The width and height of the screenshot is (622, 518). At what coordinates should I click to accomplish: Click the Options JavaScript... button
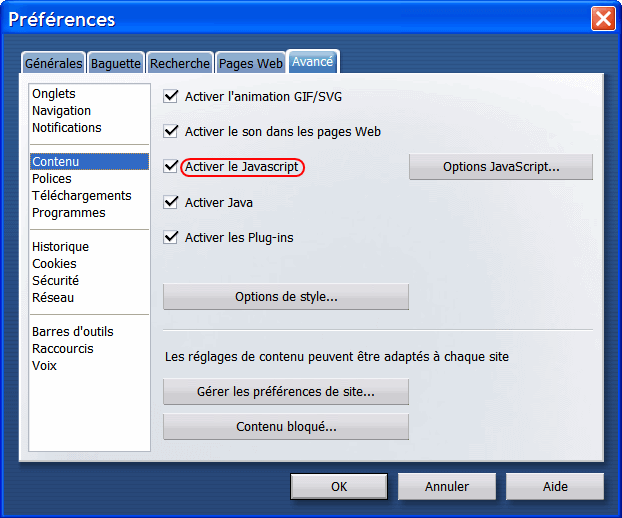(501, 167)
